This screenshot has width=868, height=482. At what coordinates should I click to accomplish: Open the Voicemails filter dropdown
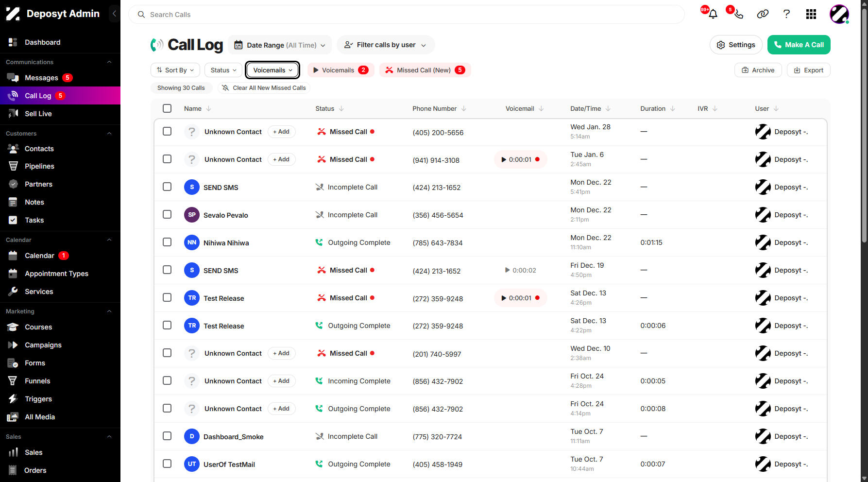[272, 70]
